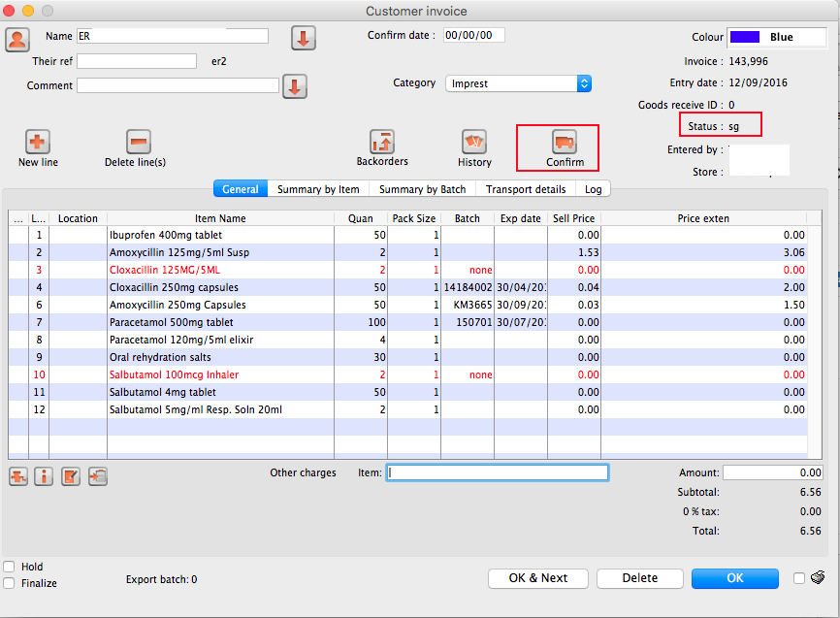The image size is (840, 618).
Task: Enable the Hold checkbox
Action: click(9, 567)
